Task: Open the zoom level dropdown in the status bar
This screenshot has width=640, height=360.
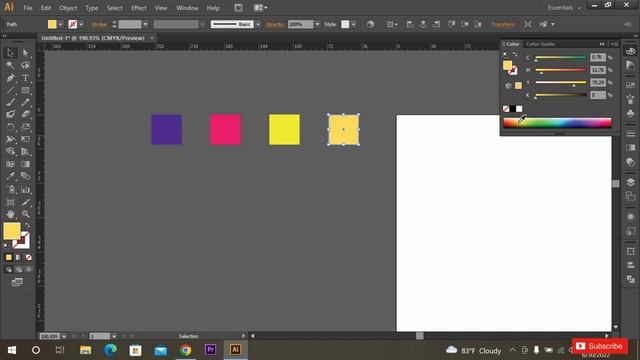Action: pos(64,336)
